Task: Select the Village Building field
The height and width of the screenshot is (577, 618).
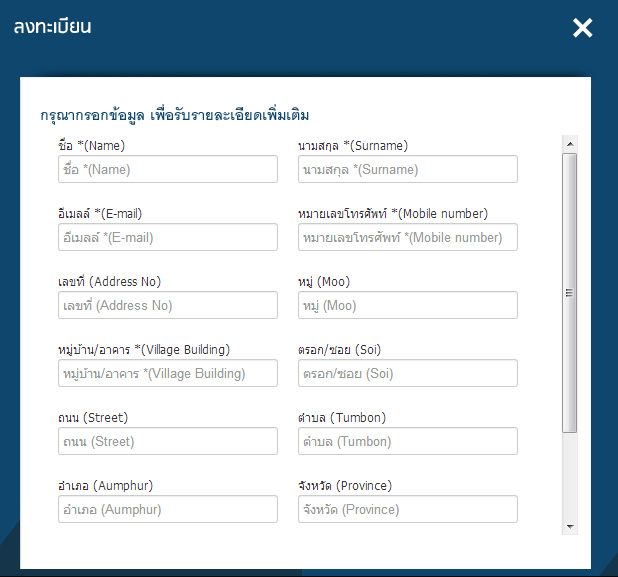Action: (x=168, y=374)
